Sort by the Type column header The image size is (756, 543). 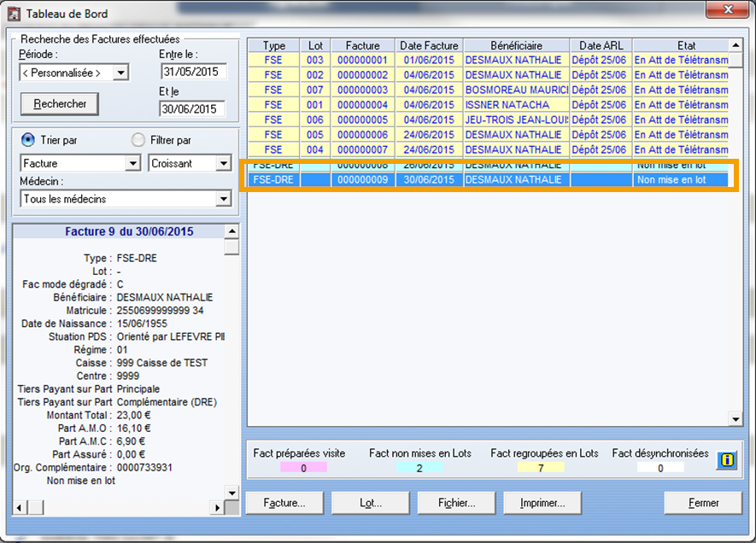click(274, 46)
